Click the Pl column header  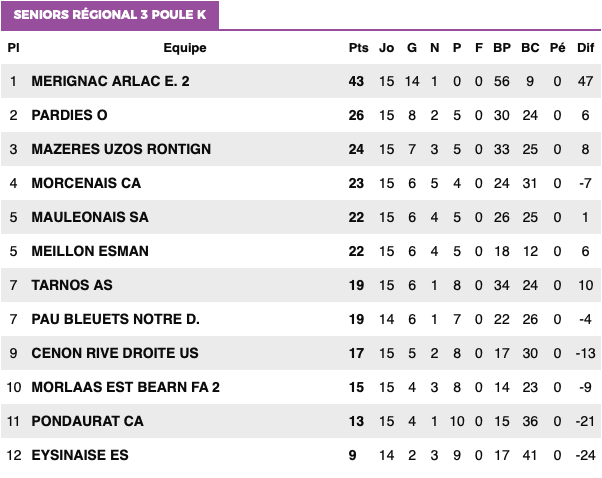point(13,48)
